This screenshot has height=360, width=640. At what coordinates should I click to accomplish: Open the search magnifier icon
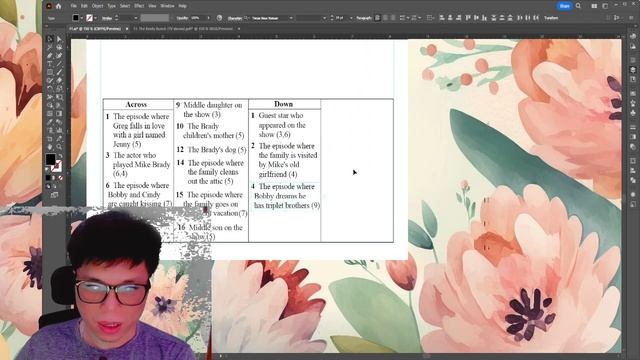[x=578, y=6]
